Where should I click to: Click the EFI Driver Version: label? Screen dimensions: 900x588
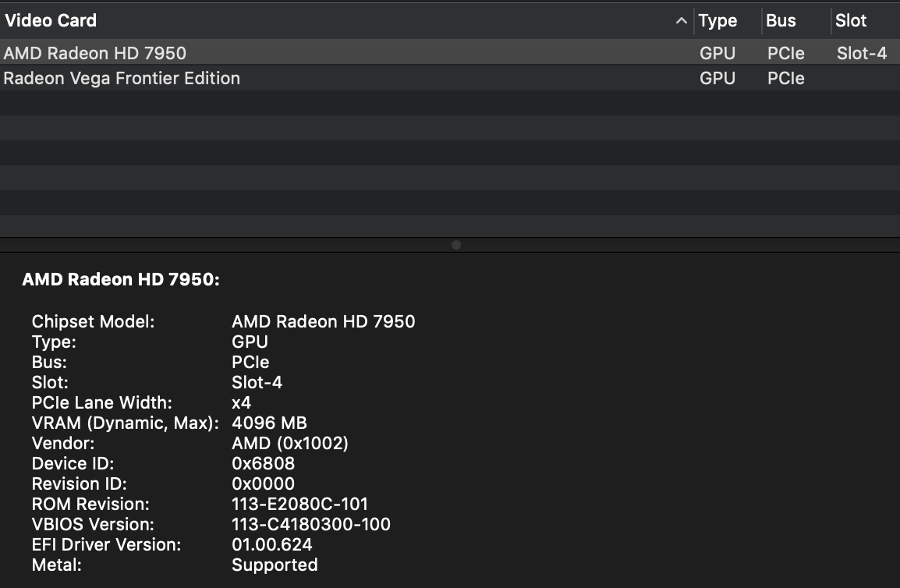pyautogui.click(x=106, y=544)
